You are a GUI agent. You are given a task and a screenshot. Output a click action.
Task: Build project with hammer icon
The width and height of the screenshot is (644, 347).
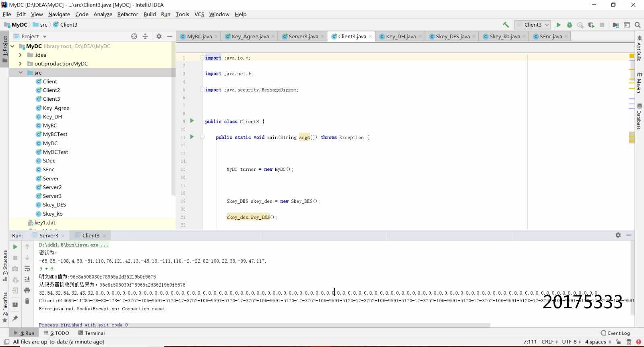(506, 25)
